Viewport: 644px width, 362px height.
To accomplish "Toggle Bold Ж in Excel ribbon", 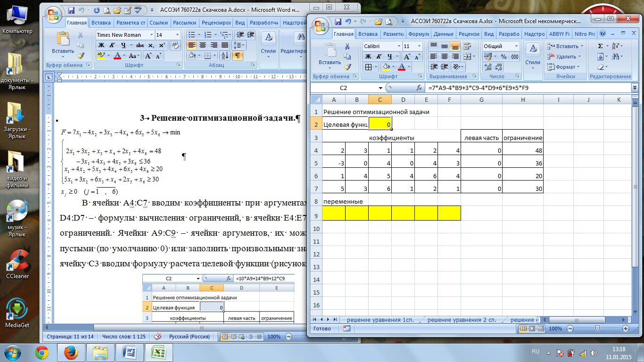I will pos(369,57).
